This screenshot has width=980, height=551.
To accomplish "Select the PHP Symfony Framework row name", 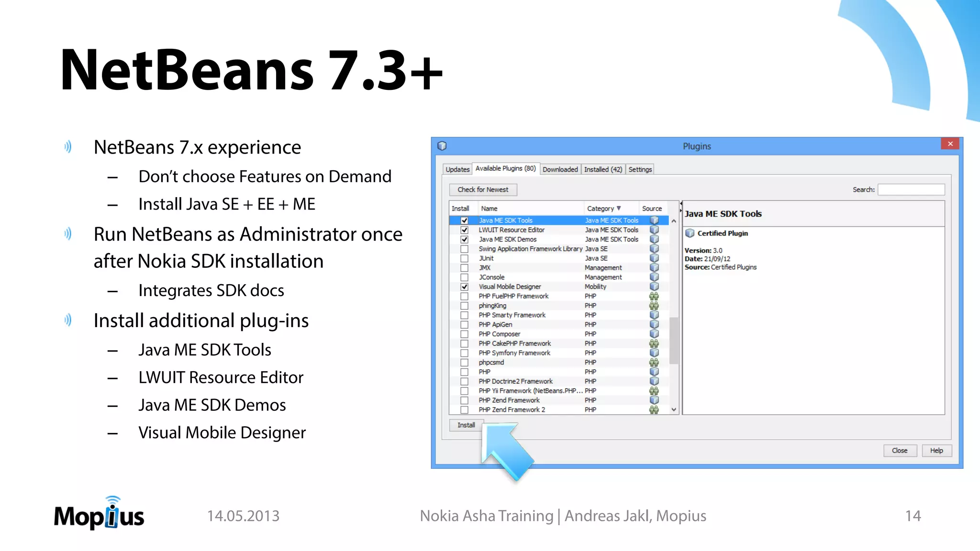I will tap(514, 353).
